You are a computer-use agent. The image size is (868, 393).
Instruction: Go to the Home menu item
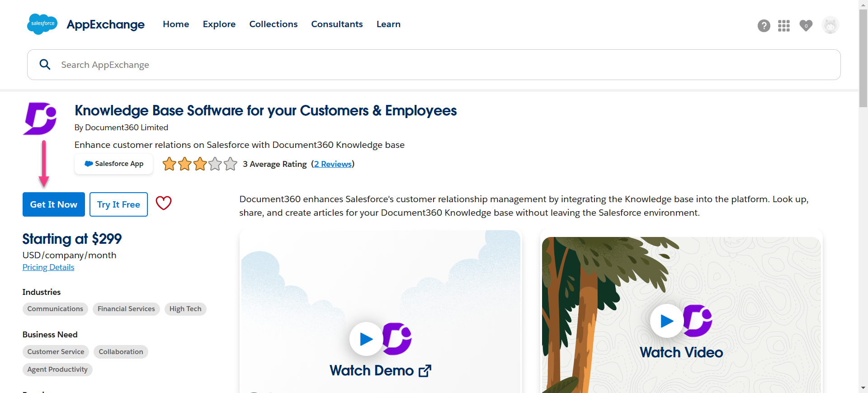coord(176,24)
